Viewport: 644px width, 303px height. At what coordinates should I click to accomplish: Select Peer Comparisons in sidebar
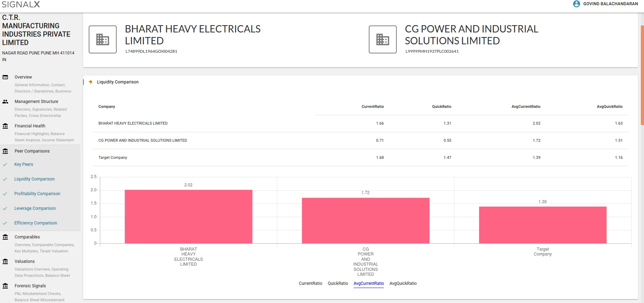(32, 151)
